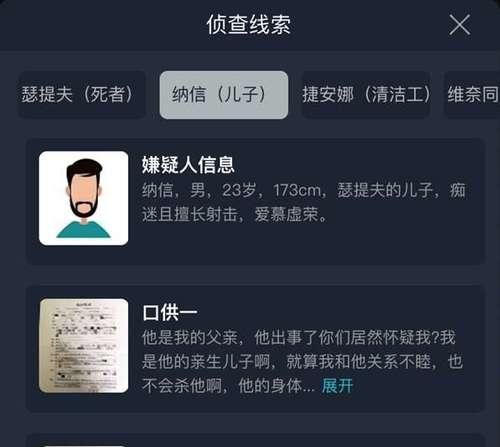Expand the 口供一 statement via 展开

[337, 386]
